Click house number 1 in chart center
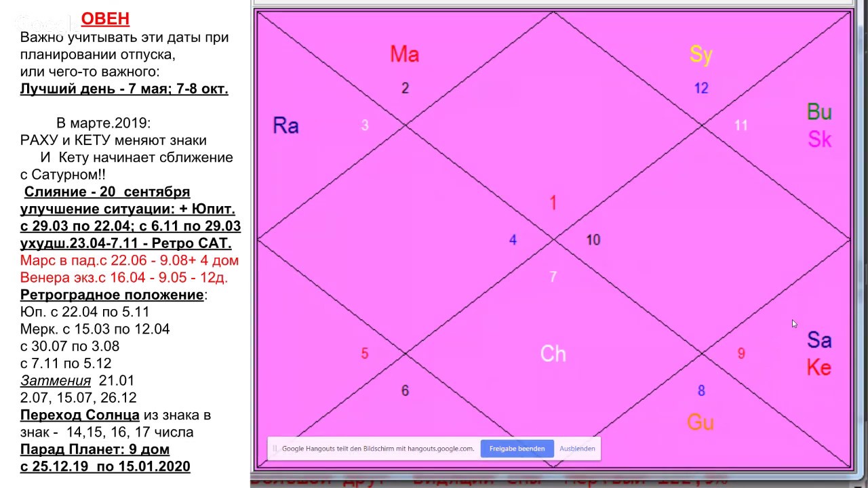Screen dimensions: 868x488 click(x=553, y=203)
